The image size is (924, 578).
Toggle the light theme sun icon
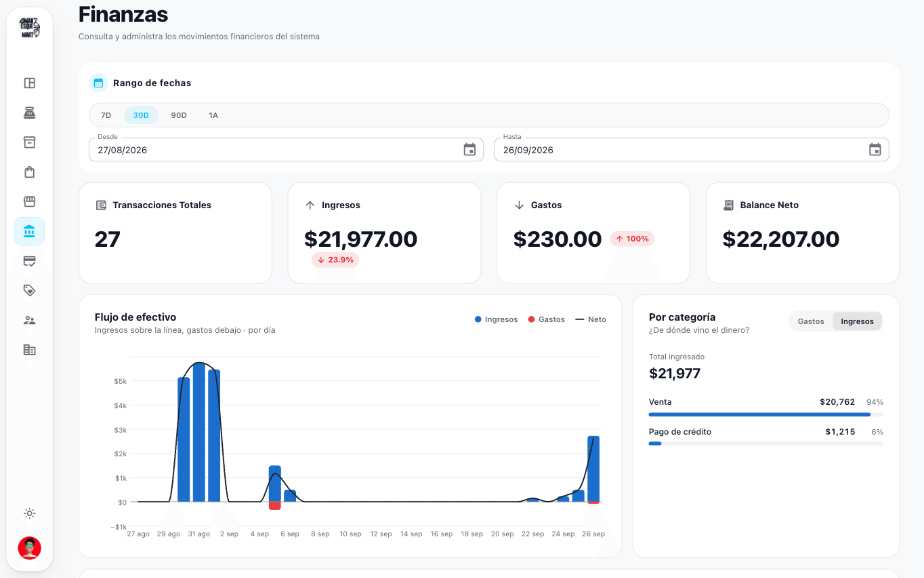[30, 513]
